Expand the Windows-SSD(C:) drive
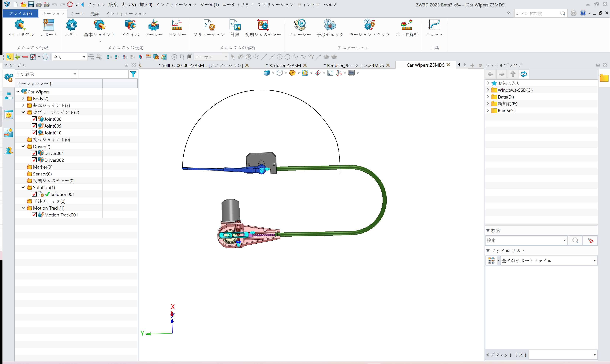 (488, 90)
